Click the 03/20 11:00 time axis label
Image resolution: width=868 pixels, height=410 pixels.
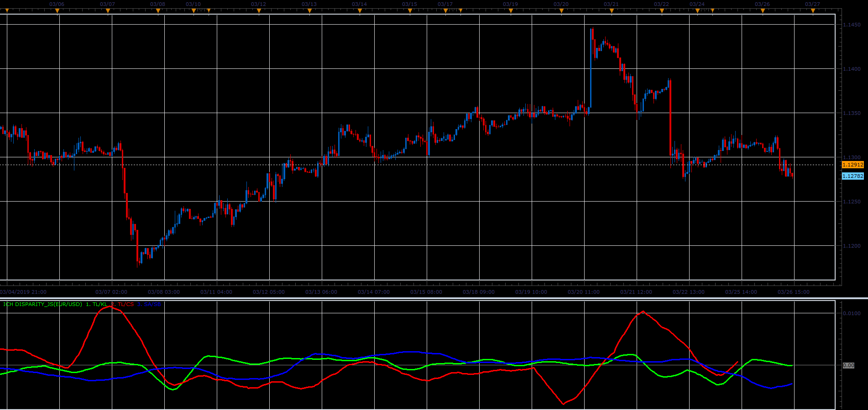point(584,292)
